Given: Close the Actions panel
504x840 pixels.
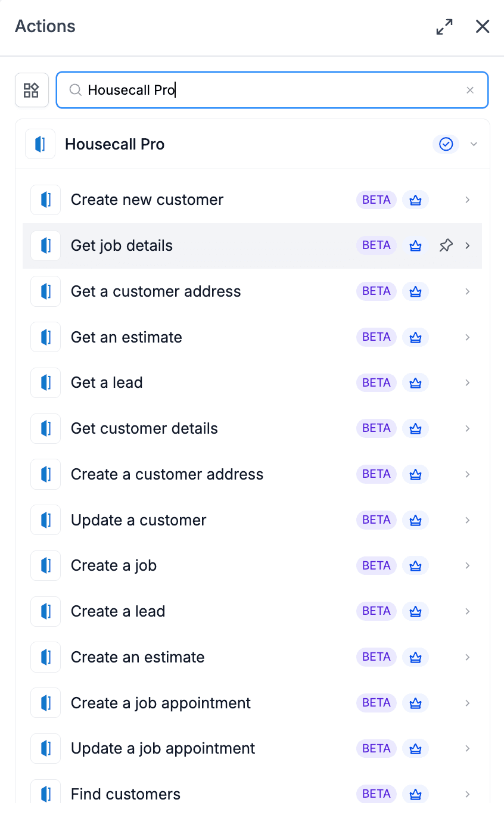Looking at the screenshot, I should 483,26.
